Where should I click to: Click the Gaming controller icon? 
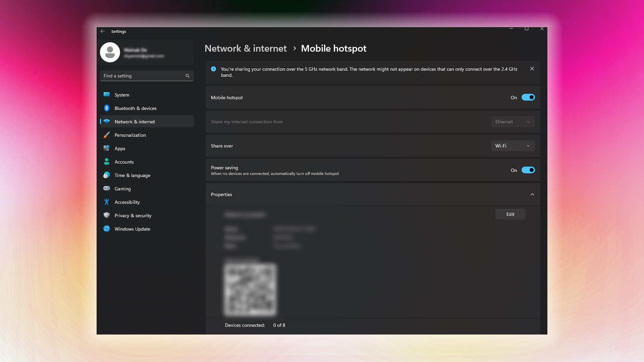click(107, 188)
